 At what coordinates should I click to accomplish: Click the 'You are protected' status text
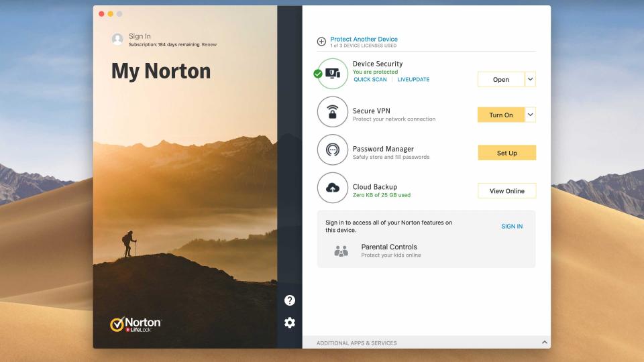point(376,72)
